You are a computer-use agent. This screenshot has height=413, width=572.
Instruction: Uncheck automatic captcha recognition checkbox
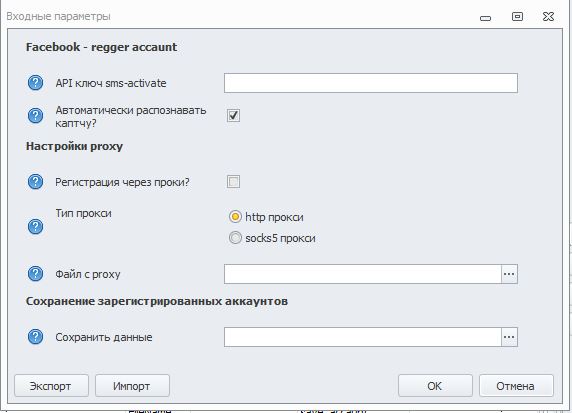point(233,116)
